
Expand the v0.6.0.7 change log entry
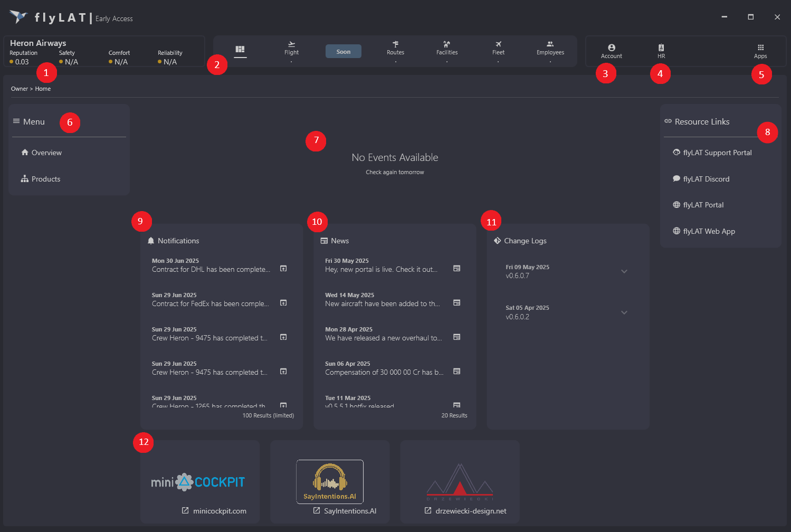point(624,271)
